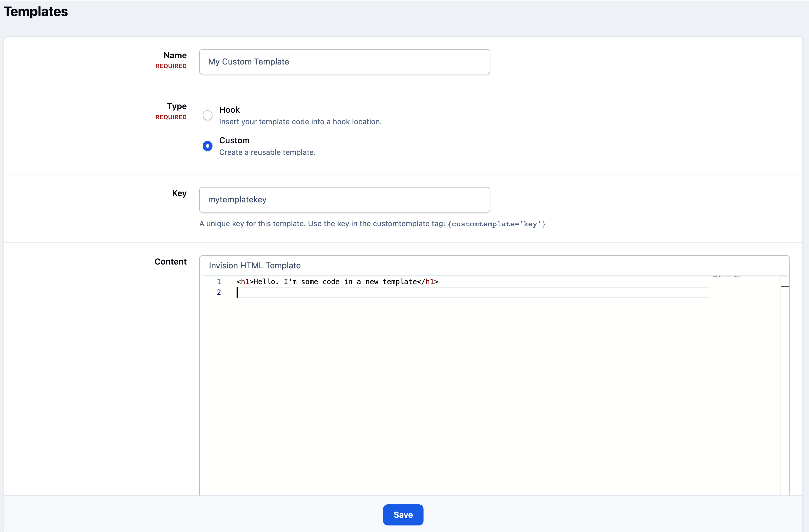Place cursor on code editor line 2
The image size is (809, 532).
[x=473, y=292]
